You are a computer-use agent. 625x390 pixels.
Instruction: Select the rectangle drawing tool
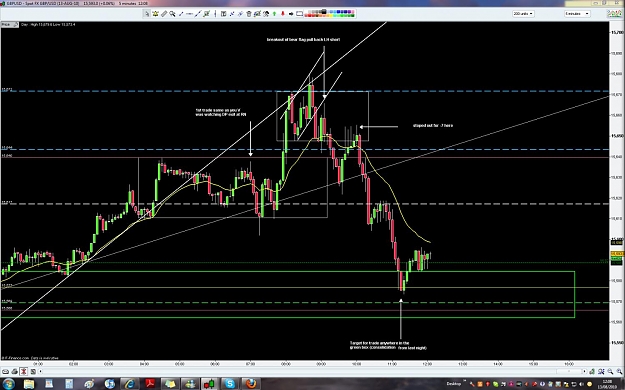point(299,14)
